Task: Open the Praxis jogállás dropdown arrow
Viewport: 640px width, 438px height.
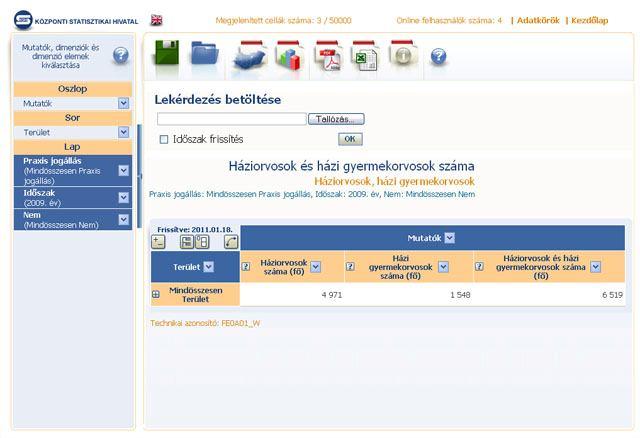Action: coord(123,171)
